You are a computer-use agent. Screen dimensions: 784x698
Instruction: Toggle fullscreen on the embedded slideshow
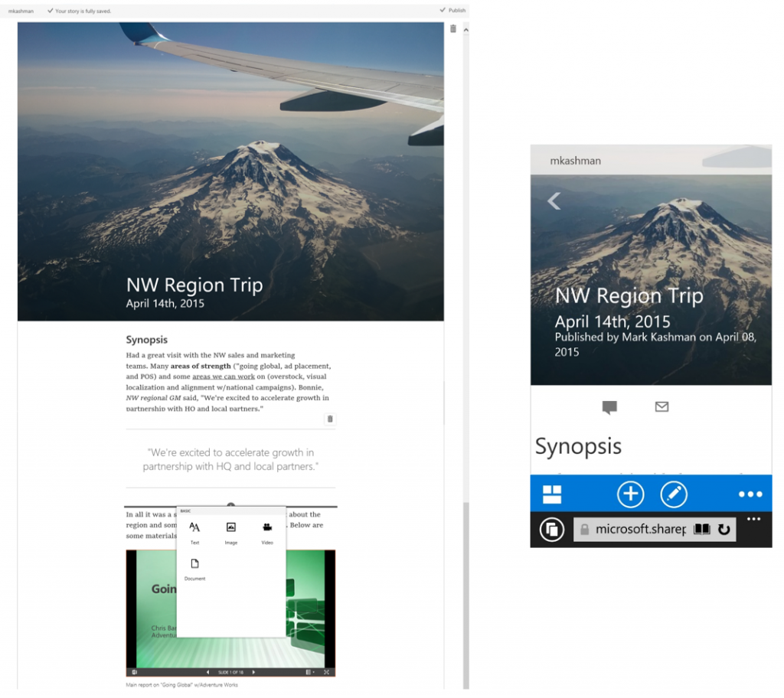tap(326, 672)
